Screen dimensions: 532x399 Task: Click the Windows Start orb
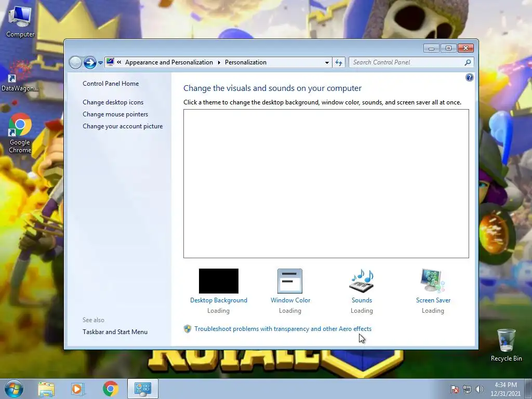pyautogui.click(x=14, y=389)
